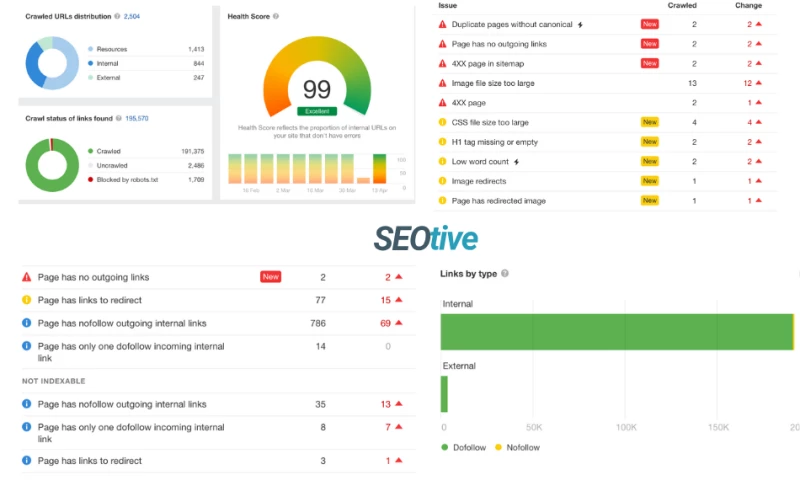800x480 pixels.
Task: Click yellow icon for Page has links to redirect
Action: pyautogui.click(x=27, y=300)
